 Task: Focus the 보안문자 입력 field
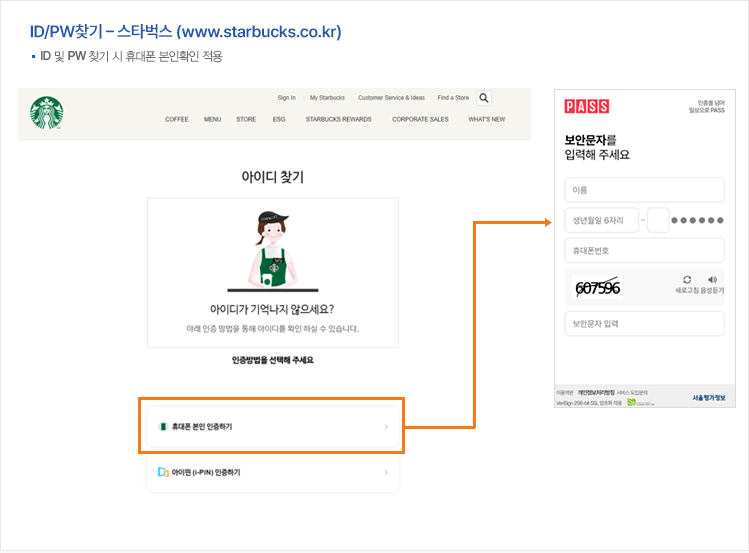(x=644, y=324)
